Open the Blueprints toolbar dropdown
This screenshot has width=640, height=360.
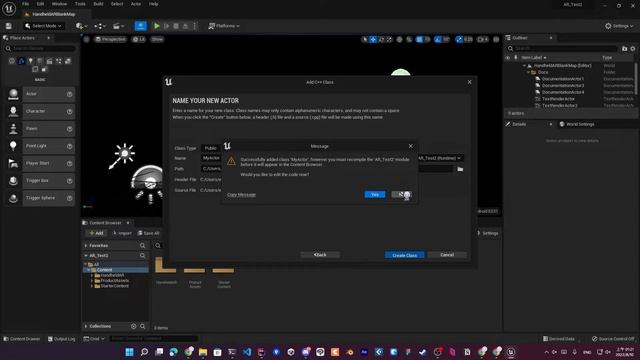[x=100, y=26]
